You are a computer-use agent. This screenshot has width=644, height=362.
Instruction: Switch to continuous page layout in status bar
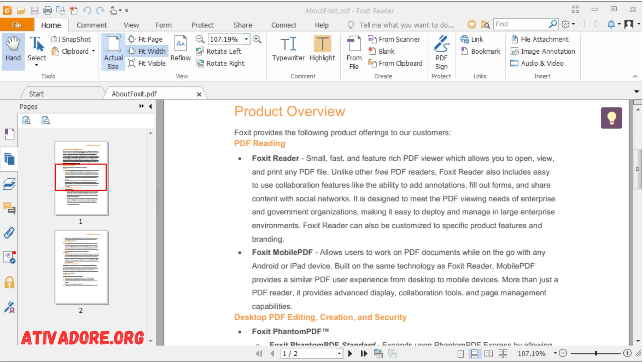tap(474, 354)
